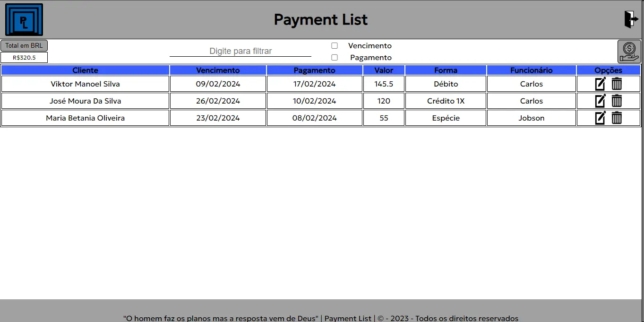The width and height of the screenshot is (644, 322).
Task: Click the value 55
Action: [x=384, y=118]
